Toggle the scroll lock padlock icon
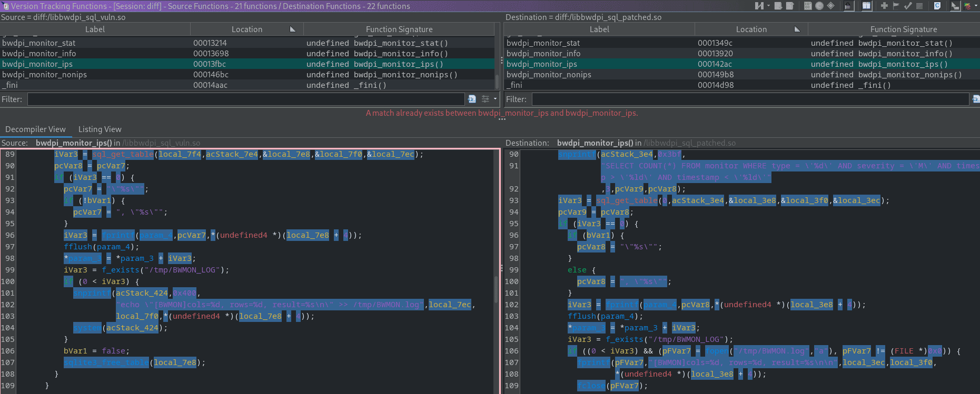The height and width of the screenshot is (394, 980). coord(848,6)
